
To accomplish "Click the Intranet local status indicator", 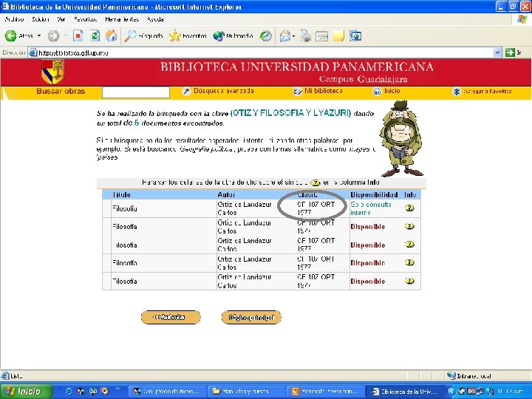I will (x=469, y=376).
